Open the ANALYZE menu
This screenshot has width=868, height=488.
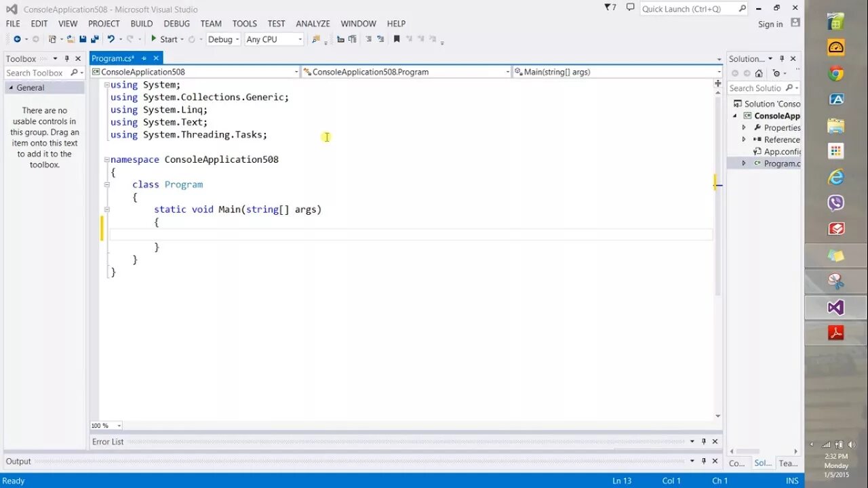313,24
